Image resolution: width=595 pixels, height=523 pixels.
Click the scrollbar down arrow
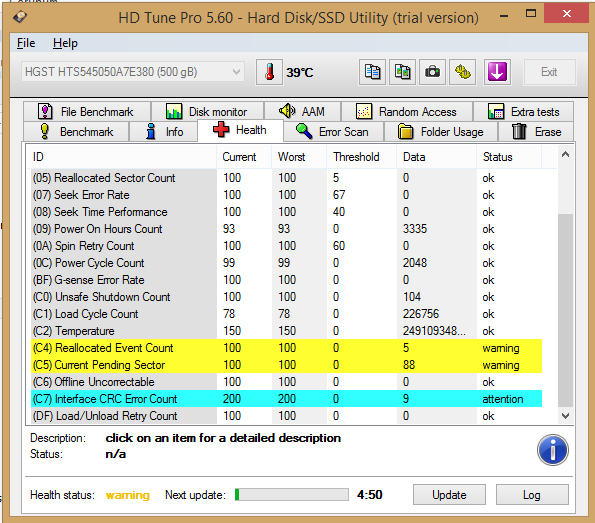pyautogui.click(x=565, y=416)
